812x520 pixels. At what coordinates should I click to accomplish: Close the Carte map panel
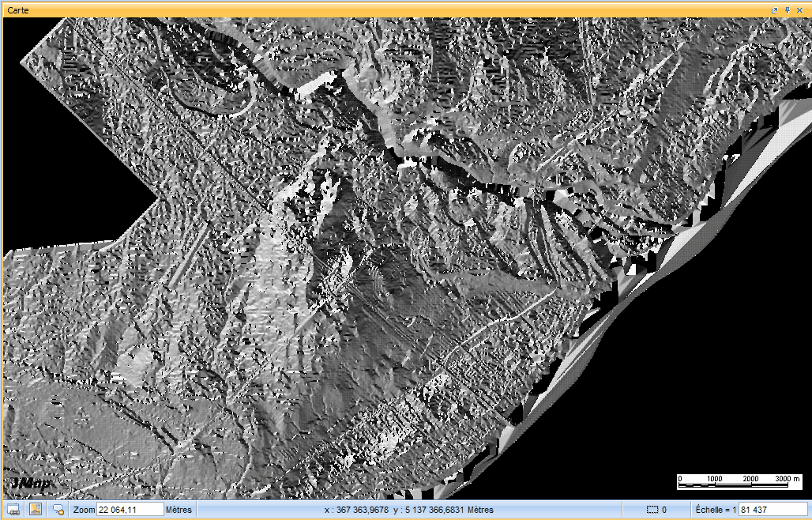coord(800,10)
